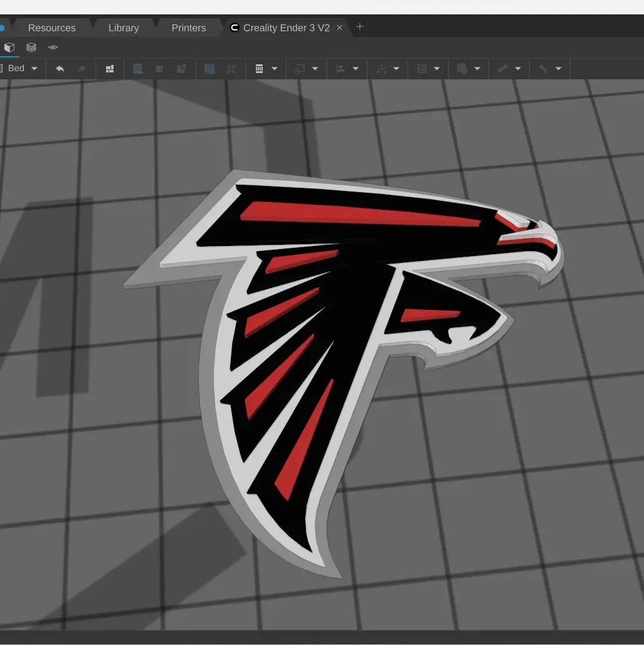This screenshot has height=645, width=644.
Task: Click the Redo arrow in the toolbar
Action: pyautogui.click(x=81, y=69)
